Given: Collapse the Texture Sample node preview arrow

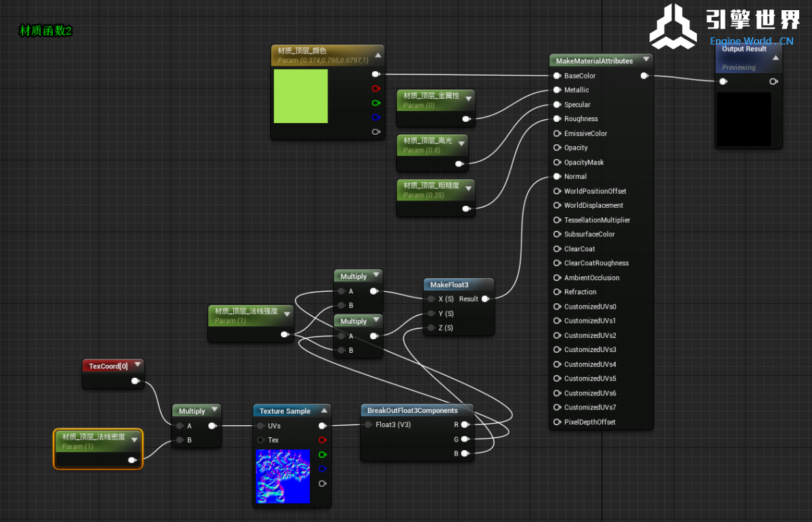Looking at the screenshot, I should [324, 410].
